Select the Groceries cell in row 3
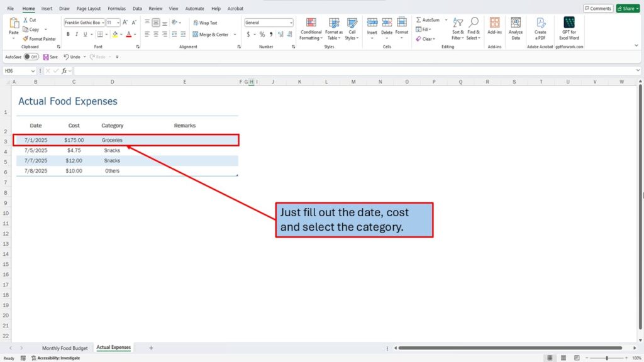The height and width of the screenshot is (362, 644). pos(112,140)
